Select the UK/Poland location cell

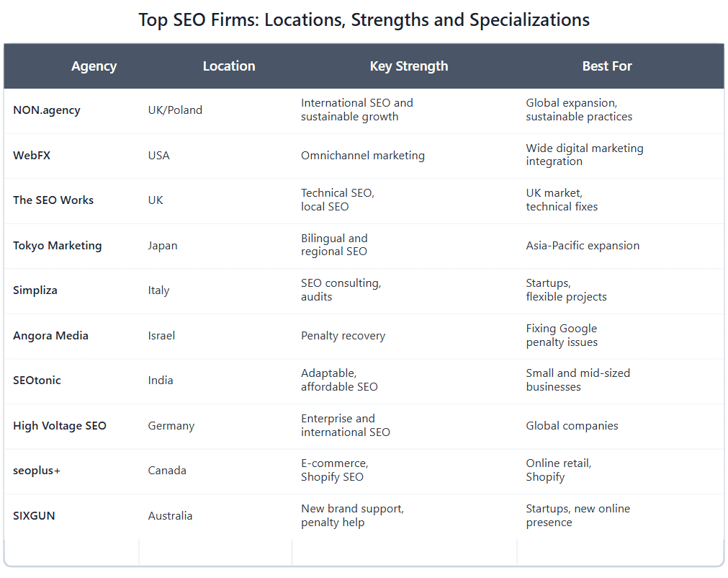[x=175, y=110]
